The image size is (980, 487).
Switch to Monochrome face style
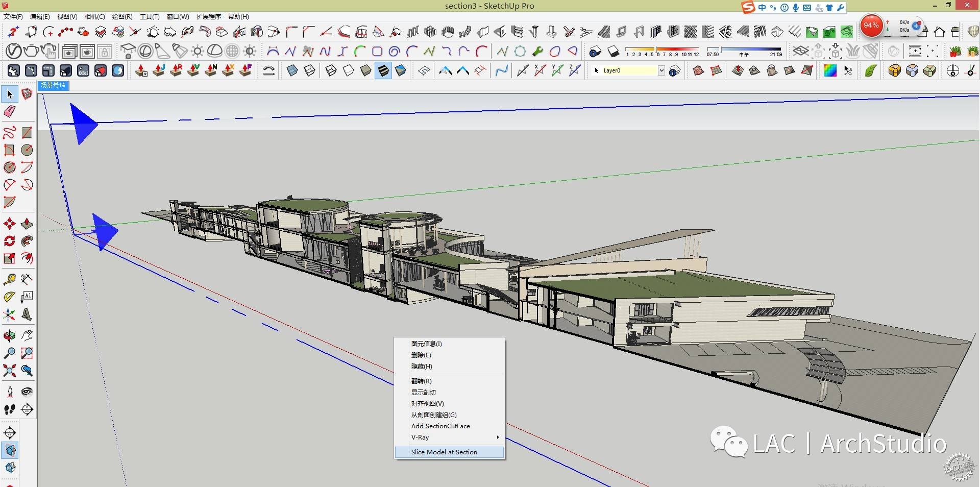(401, 70)
